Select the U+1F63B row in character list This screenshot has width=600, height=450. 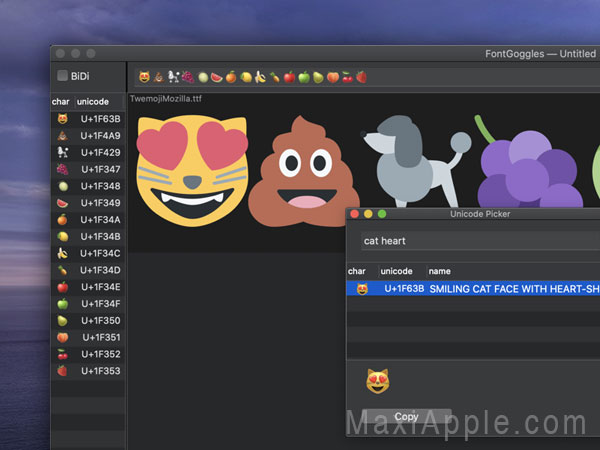coord(88,119)
